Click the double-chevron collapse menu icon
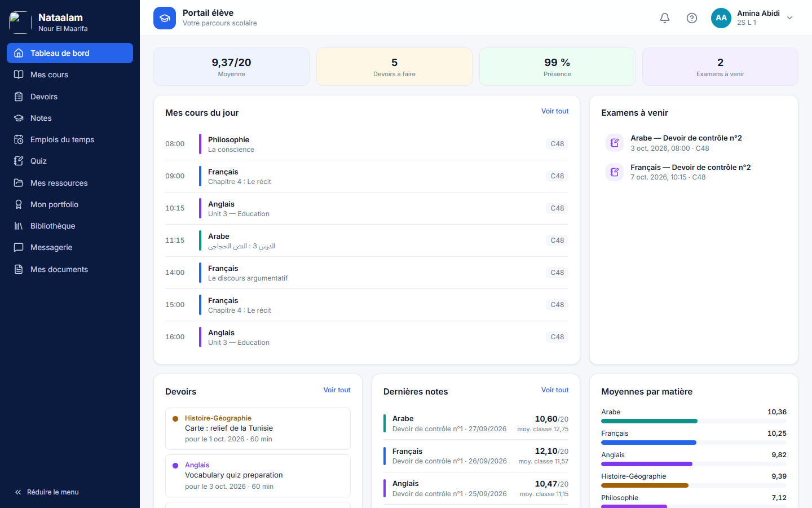812x508 pixels. click(18, 492)
